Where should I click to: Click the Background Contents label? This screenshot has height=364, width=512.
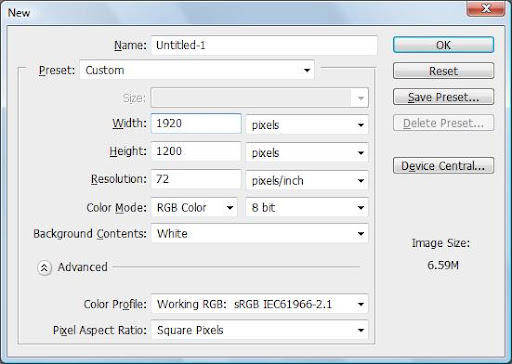pyautogui.click(x=90, y=234)
